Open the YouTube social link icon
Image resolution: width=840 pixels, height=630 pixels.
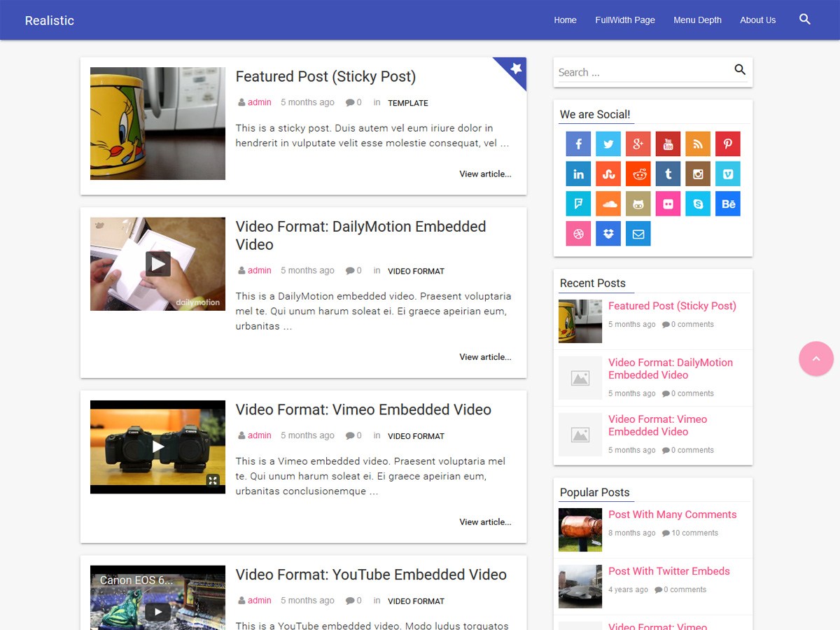(668, 144)
